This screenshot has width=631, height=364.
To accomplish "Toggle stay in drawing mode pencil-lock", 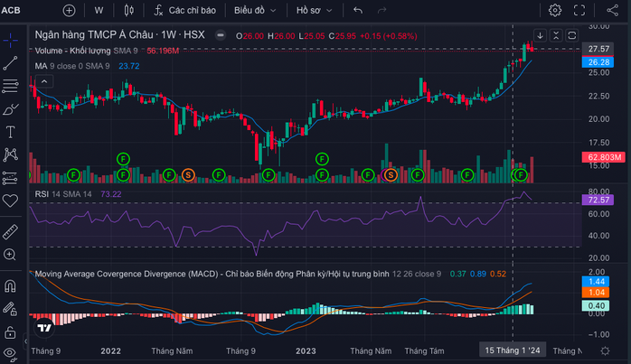I will coord(10,309).
